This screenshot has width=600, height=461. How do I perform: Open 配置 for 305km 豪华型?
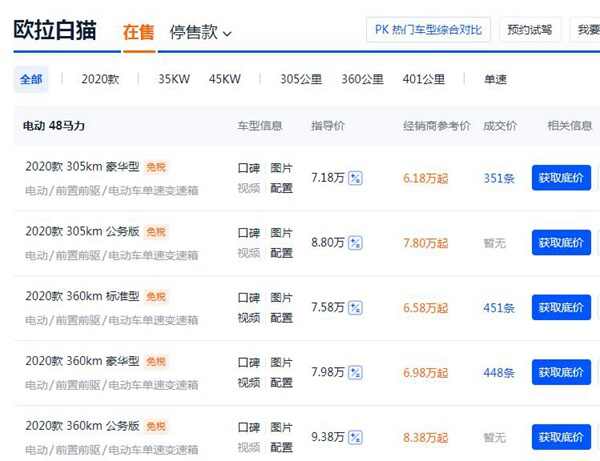[x=281, y=188]
